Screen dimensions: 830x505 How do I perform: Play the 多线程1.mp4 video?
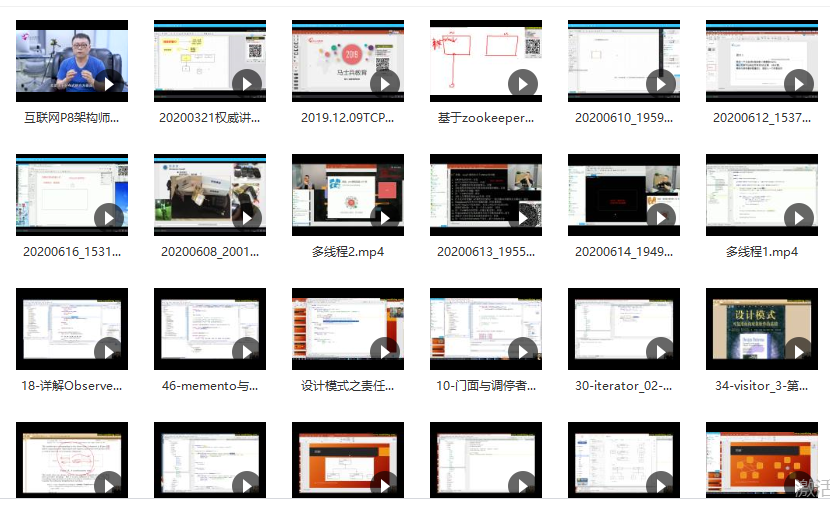click(x=799, y=218)
